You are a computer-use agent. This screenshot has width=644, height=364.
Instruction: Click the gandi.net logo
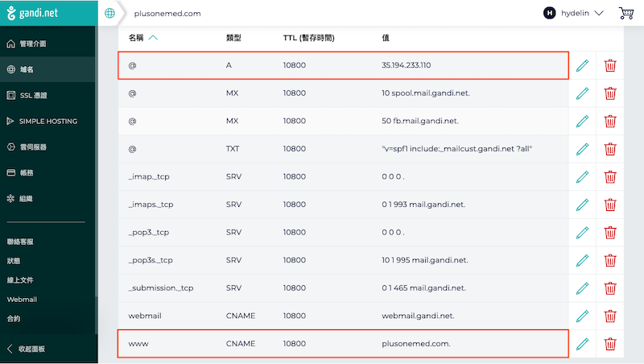pos(32,13)
